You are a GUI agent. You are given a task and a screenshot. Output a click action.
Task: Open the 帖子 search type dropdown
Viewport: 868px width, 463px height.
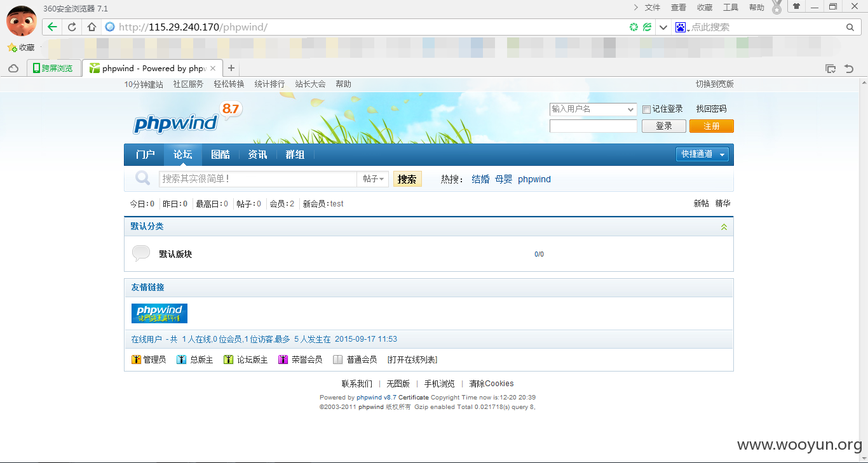tap(374, 179)
